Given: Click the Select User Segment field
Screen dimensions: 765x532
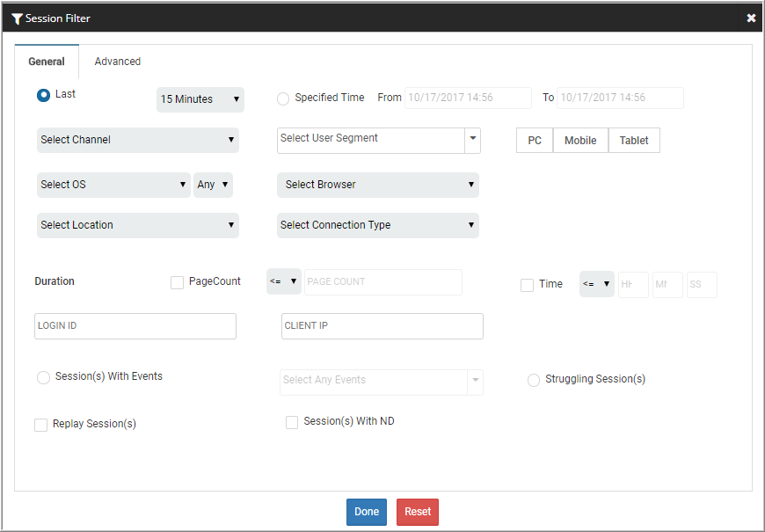Looking at the screenshot, I should [371, 141].
